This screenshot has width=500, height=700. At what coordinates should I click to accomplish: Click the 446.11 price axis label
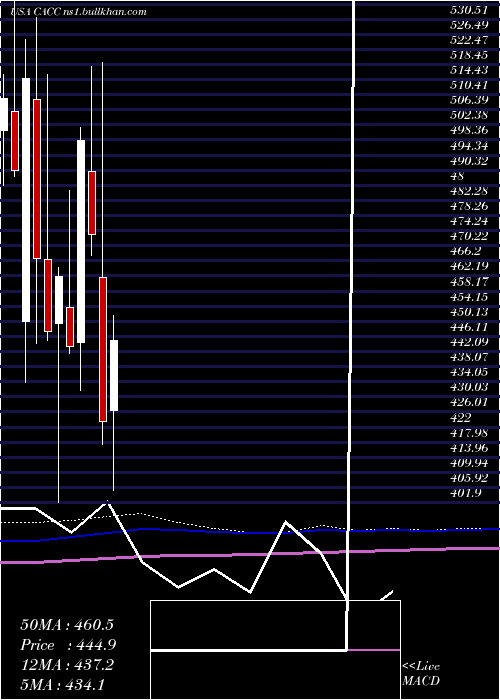coord(469,327)
